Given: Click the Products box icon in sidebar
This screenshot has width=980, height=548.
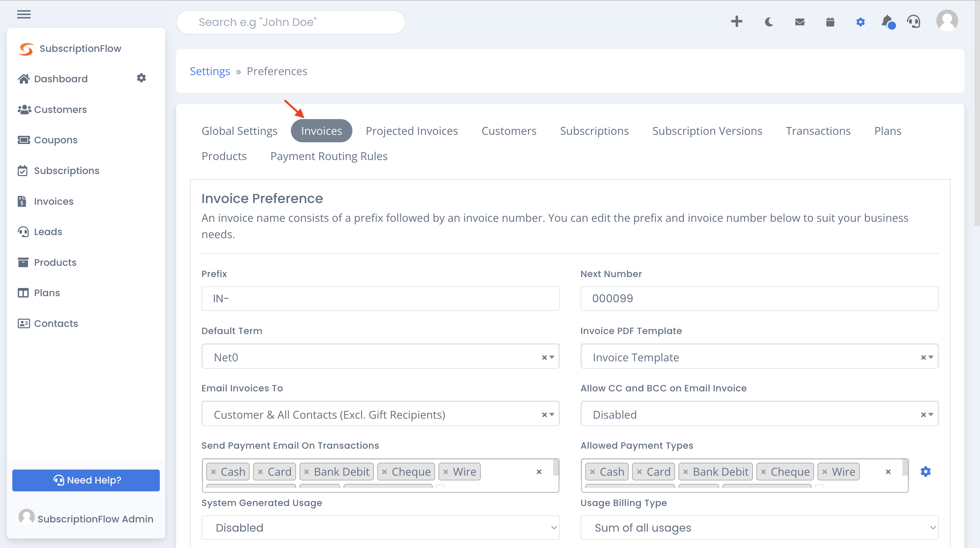Looking at the screenshot, I should click(x=23, y=262).
